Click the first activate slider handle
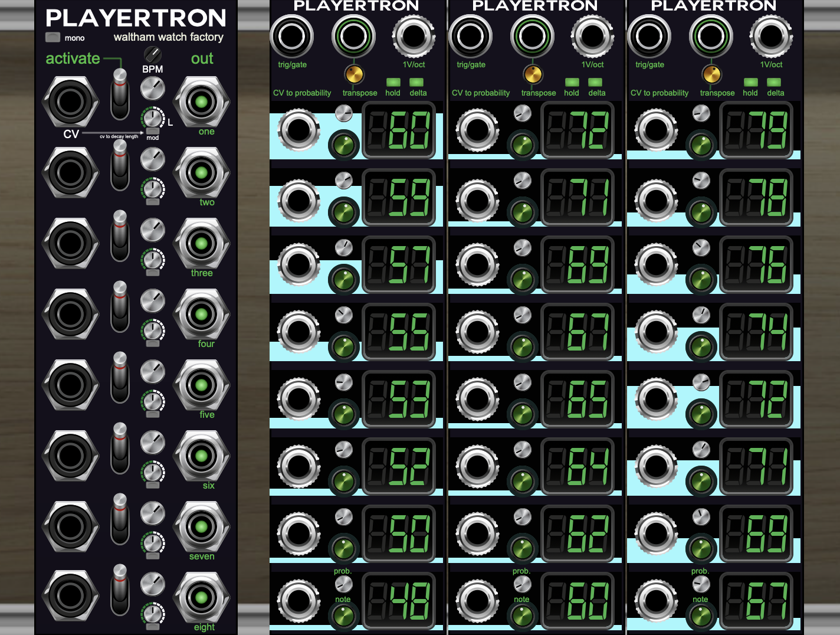The height and width of the screenshot is (635, 840). tap(119, 77)
